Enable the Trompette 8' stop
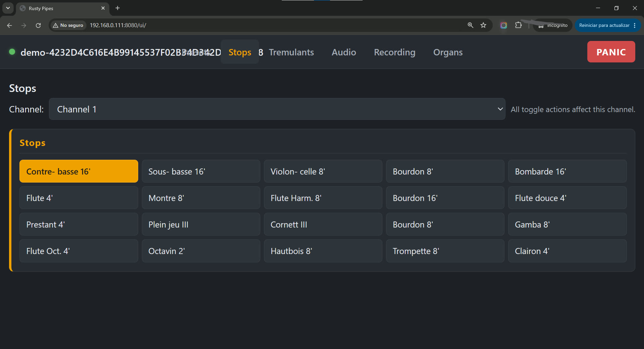Image resolution: width=644 pixels, height=349 pixels. pos(445,251)
